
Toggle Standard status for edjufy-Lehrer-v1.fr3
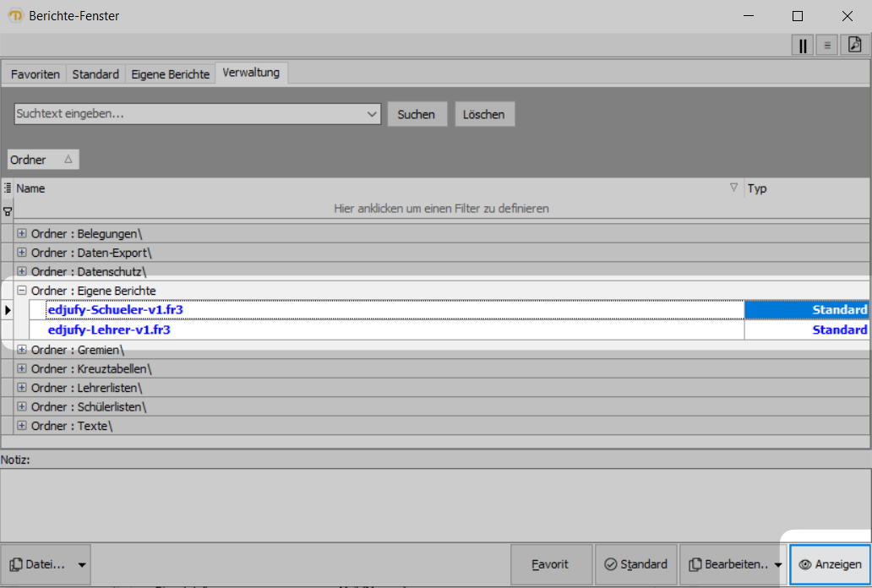tap(839, 329)
